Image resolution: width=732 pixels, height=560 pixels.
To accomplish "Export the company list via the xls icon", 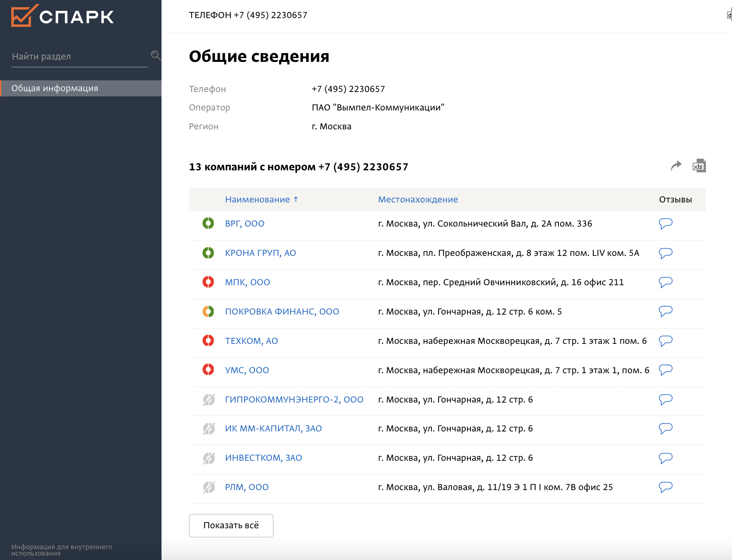I will point(698,166).
